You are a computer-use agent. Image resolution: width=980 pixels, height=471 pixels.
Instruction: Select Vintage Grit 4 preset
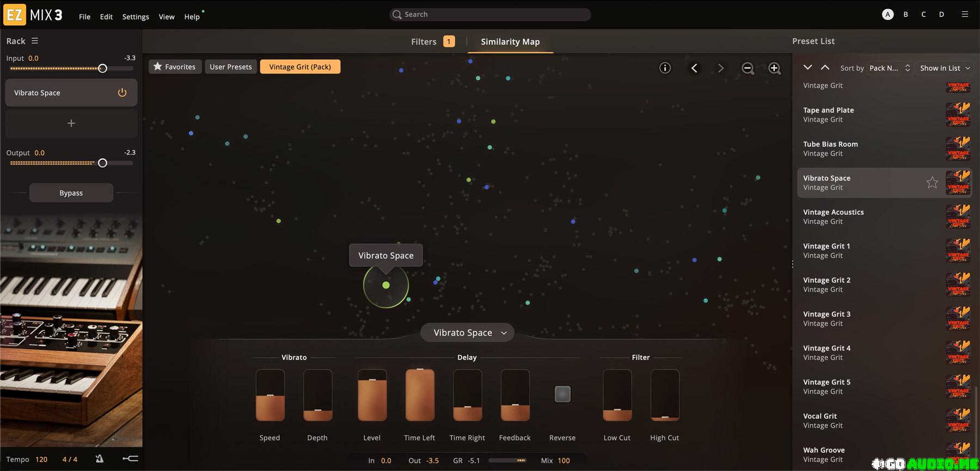click(885, 352)
